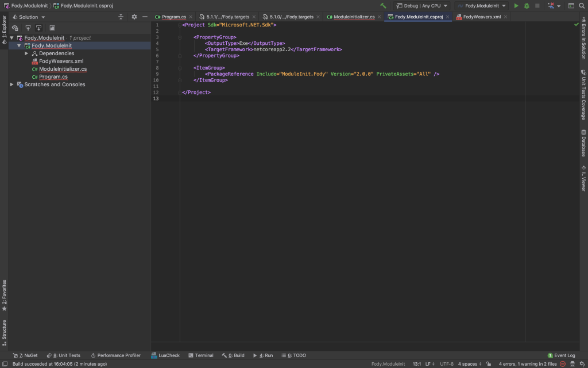Open the Unit Tests tool window

(x=63, y=355)
